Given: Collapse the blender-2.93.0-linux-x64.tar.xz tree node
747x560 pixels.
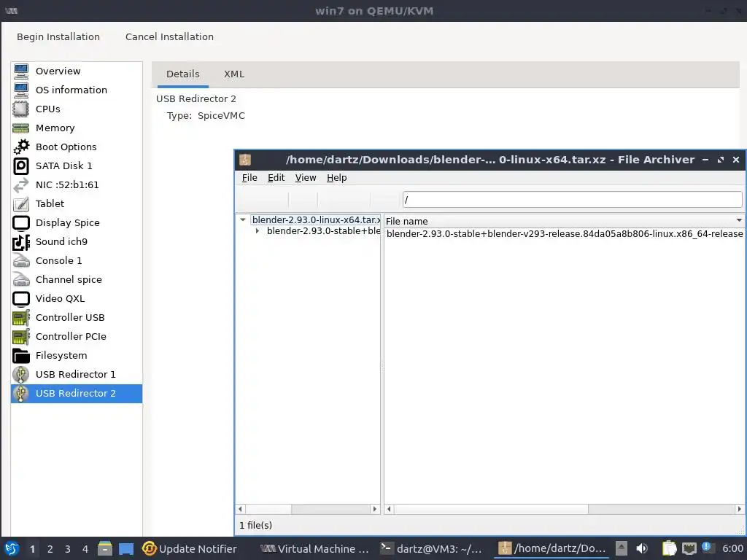Looking at the screenshot, I should point(243,220).
